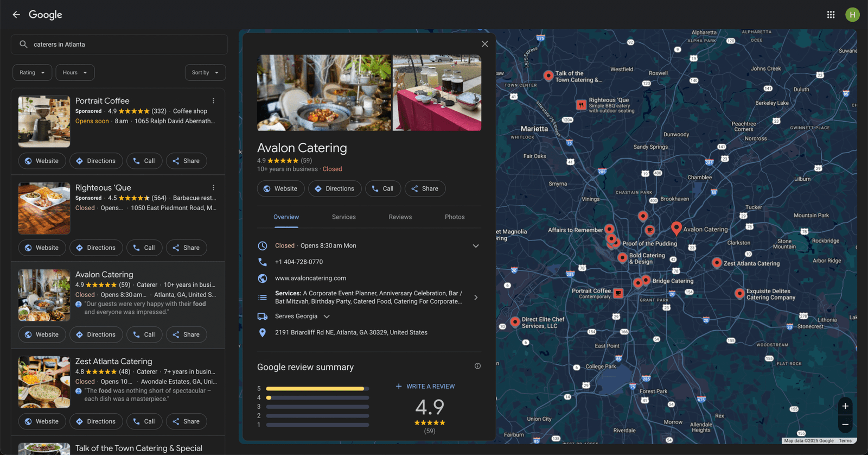Viewport: 868px width, 455px height.
Task: Click the address 2191 Briarcliff Rd NE
Action: [x=351, y=332]
